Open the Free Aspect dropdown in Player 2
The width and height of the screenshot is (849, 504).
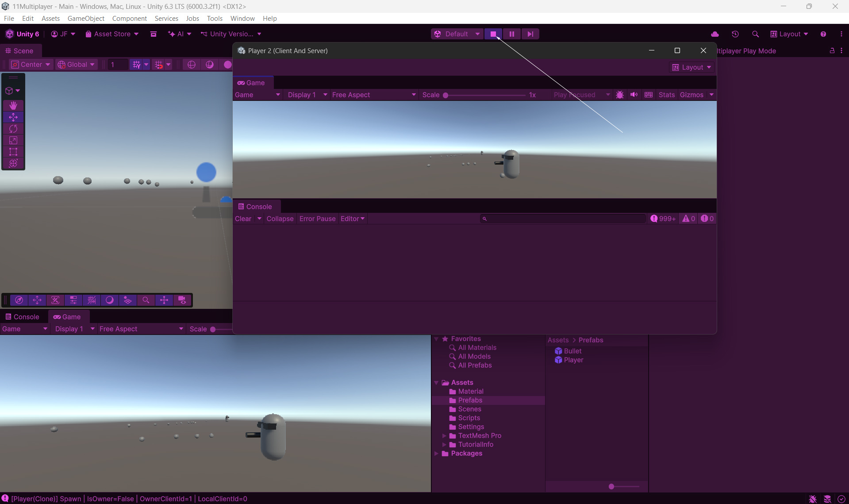coord(373,95)
